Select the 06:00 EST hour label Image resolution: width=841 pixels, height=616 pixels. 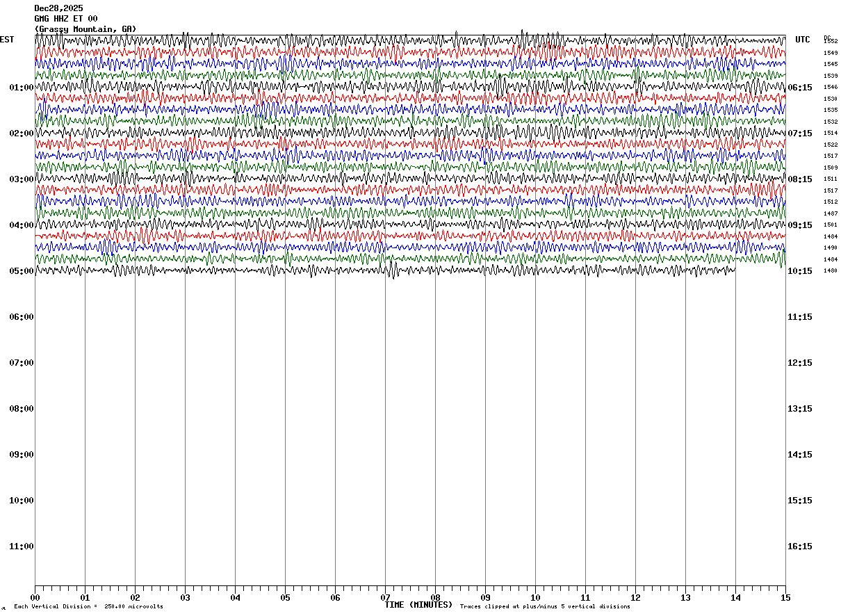pyautogui.click(x=22, y=317)
